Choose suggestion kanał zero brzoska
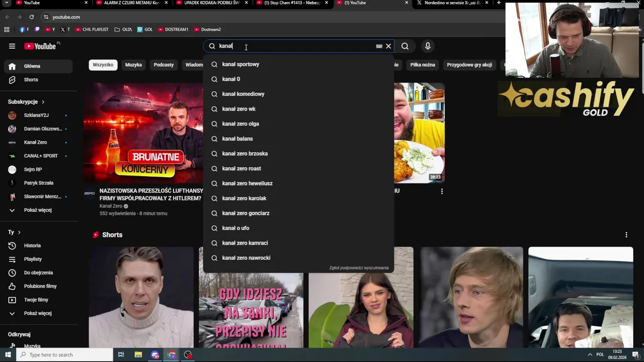This screenshot has height=362, width=644. [298, 154]
